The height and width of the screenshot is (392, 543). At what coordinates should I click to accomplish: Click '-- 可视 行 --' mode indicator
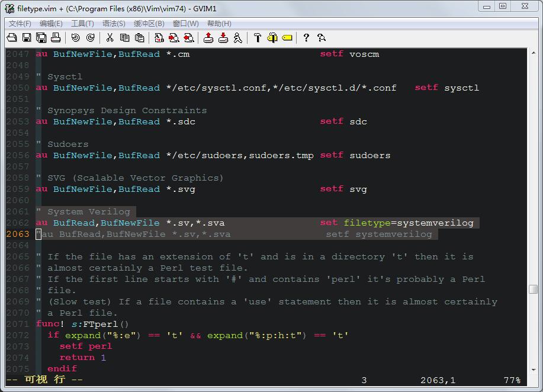point(44,380)
